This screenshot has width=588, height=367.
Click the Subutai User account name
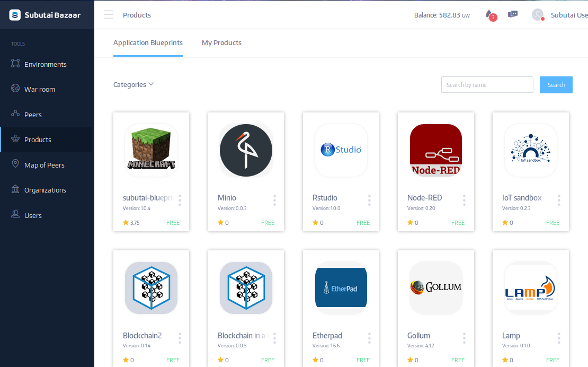point(569,15)
